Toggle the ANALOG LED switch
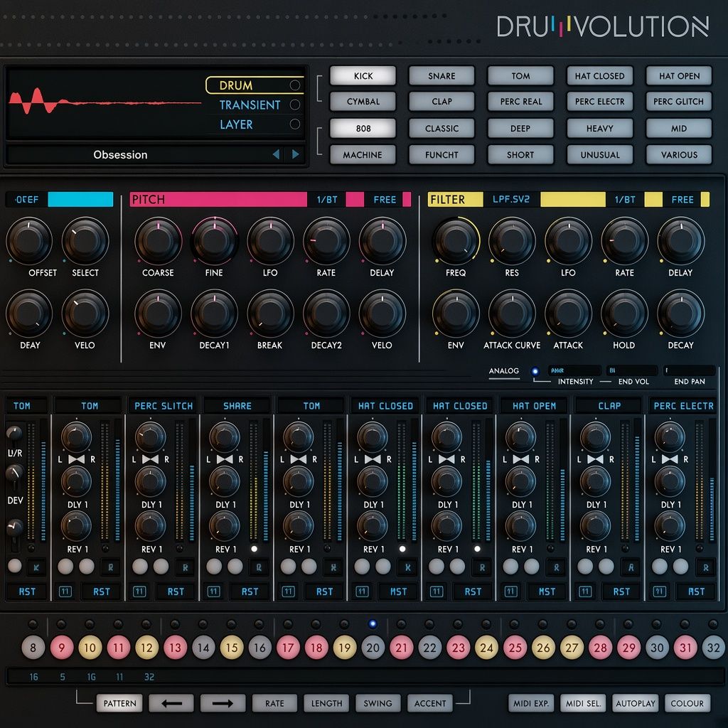The image size is (728, 728). [x=535, y=371]
